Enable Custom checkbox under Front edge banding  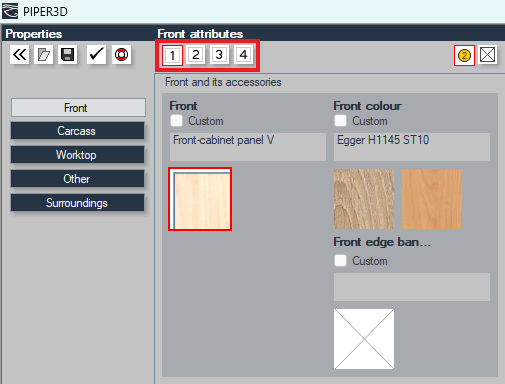click(340, 261)
